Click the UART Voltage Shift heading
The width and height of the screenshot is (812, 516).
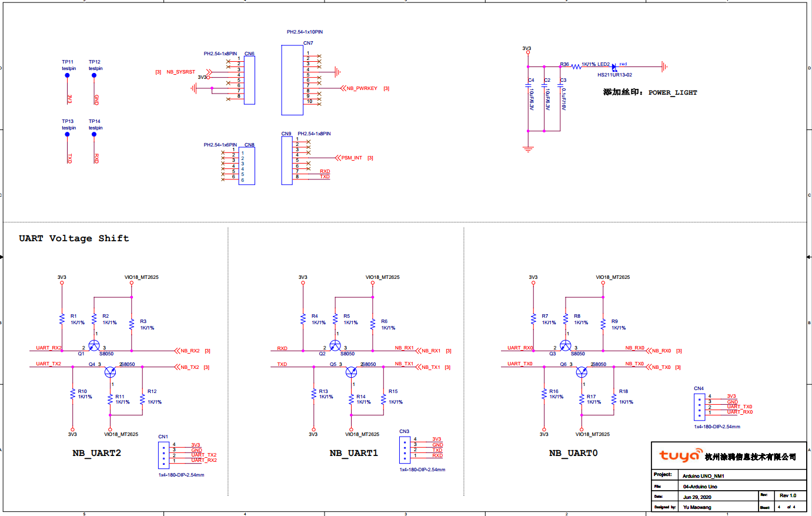pyautogui.click(x=73, y=238)
